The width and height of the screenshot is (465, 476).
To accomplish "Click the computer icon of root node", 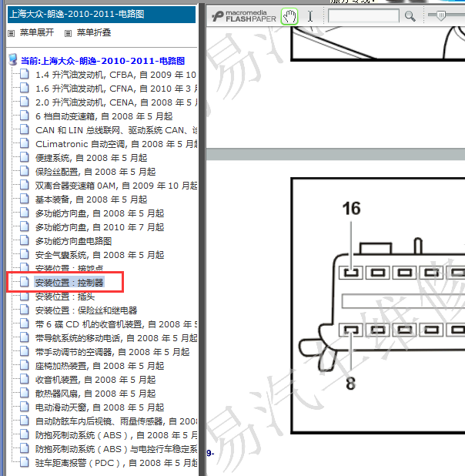I will [13, 60].
